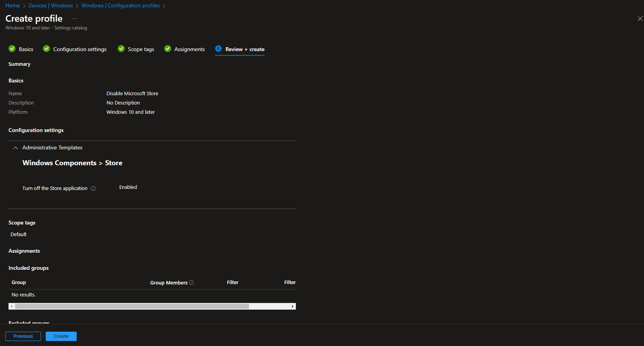
Task: Open the Devices | Windows breadcrumb
Action: [x=51, y=5]
